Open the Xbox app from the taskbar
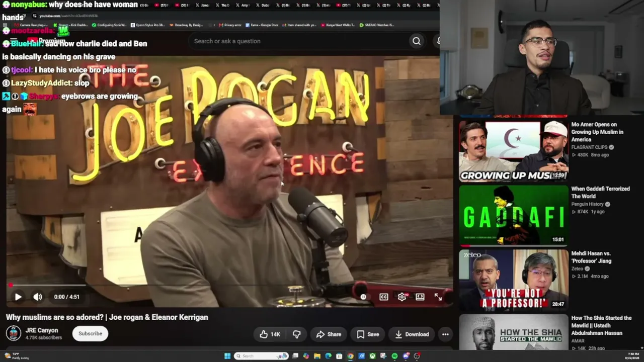Image resolution: width=644 pixels, height=362 pixels. click(372, 356)
